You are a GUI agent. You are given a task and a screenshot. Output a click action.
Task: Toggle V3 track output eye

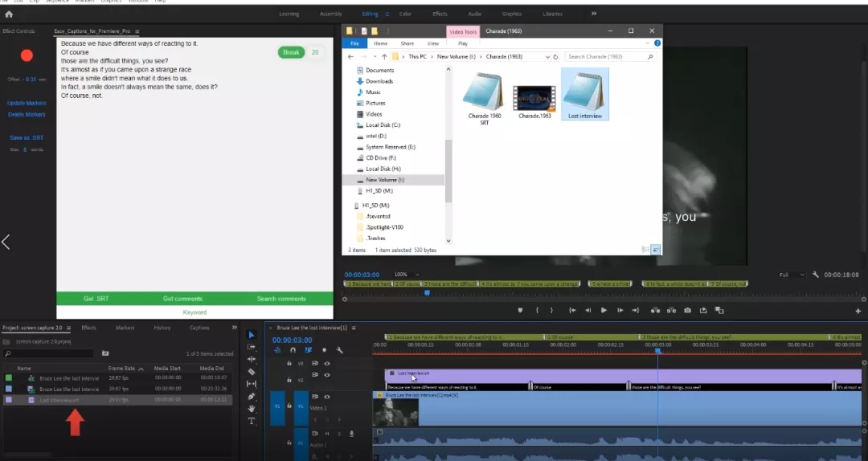(327, 364)
